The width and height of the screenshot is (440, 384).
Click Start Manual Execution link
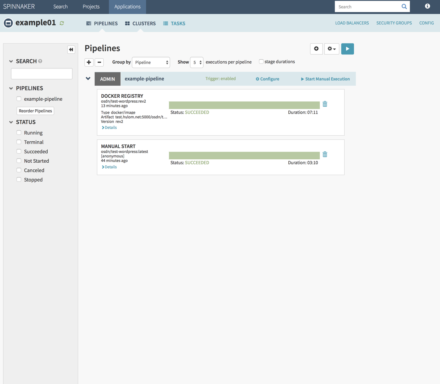point(325,79)
